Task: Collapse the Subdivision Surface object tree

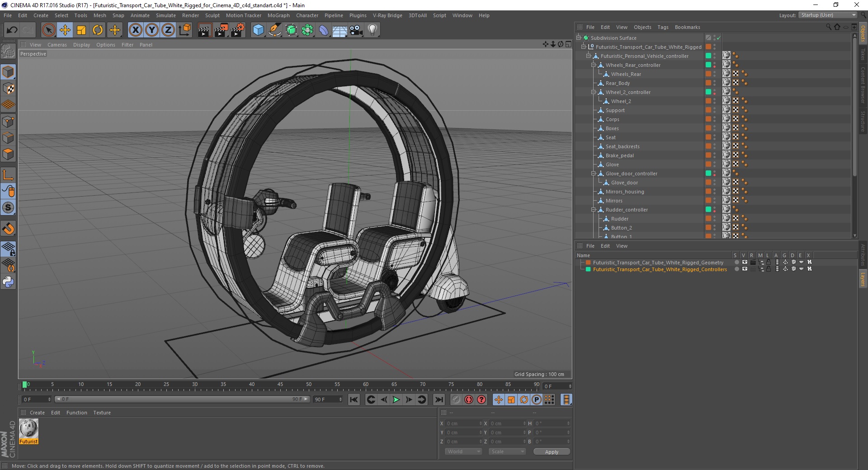Action: [578, 38]
